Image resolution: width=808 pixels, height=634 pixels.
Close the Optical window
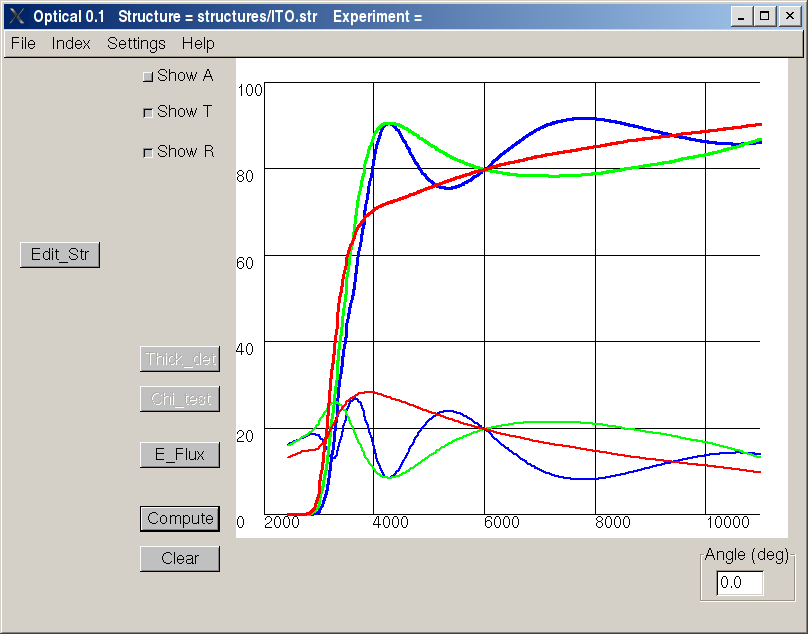tap(789, 16)
